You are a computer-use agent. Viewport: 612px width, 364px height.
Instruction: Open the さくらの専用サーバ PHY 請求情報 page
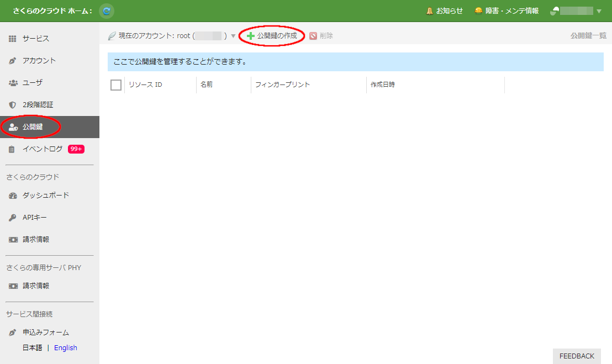(34, 286)
